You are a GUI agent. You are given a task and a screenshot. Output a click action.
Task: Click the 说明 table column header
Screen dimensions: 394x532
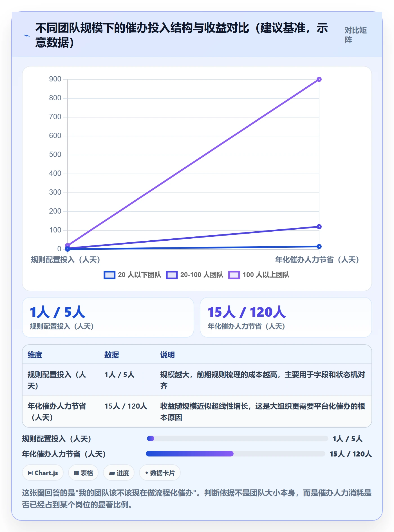[x=167, y=355]
